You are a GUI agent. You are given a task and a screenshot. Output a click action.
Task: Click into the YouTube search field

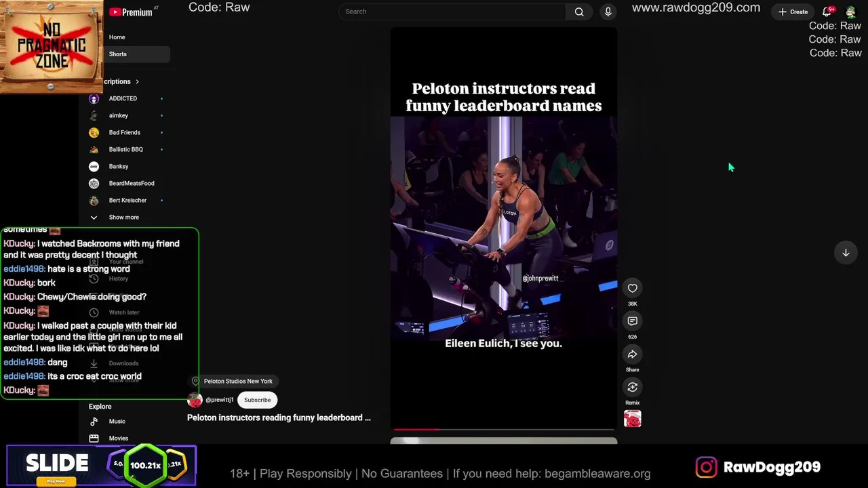tap(452, 12)
